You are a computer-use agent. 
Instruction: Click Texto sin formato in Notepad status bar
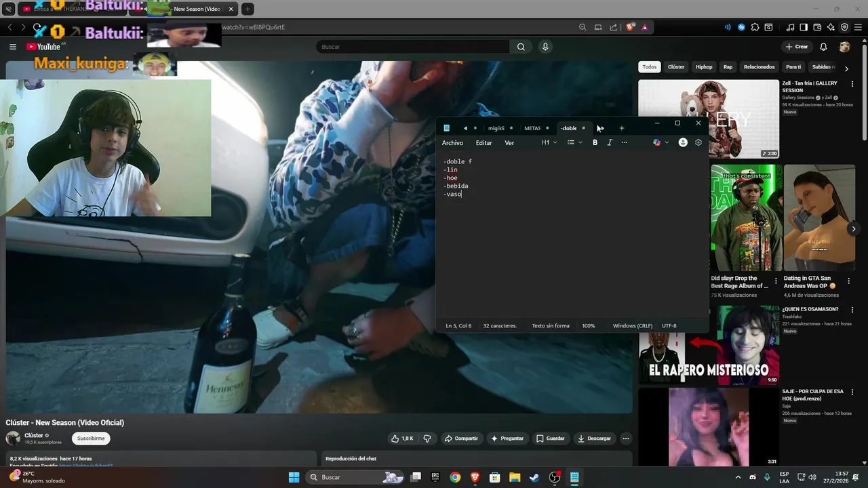pos(551,326)
